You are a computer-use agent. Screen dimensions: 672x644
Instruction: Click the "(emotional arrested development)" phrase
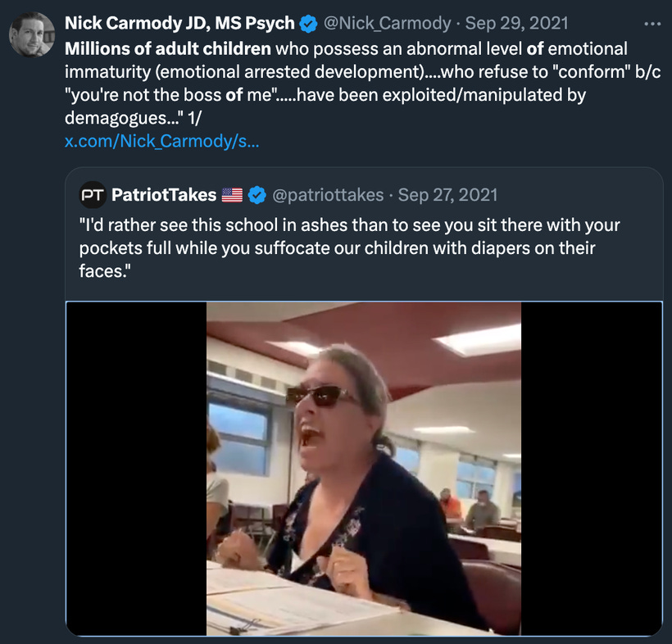(x=290, y=72)
